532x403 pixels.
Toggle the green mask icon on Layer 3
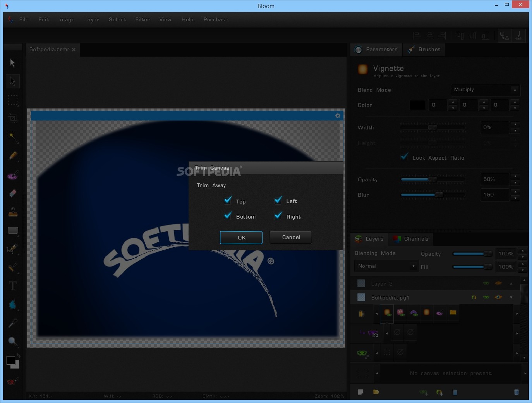click(486, 283)
